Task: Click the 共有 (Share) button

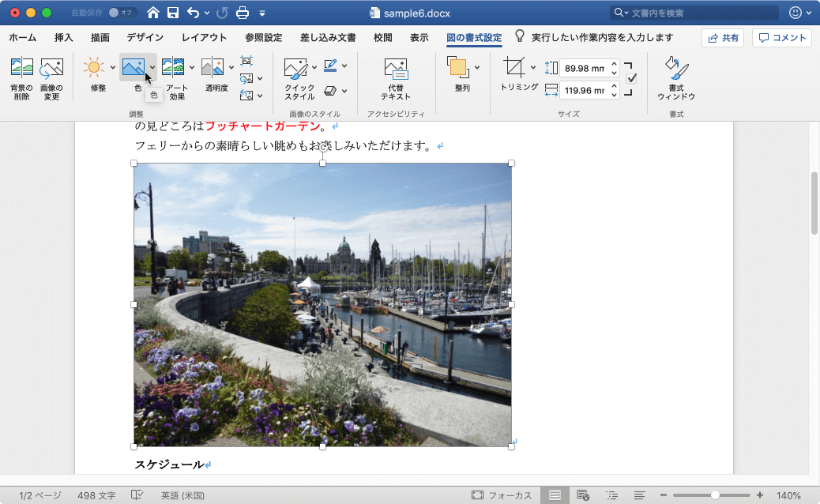Action: point(722,37)
